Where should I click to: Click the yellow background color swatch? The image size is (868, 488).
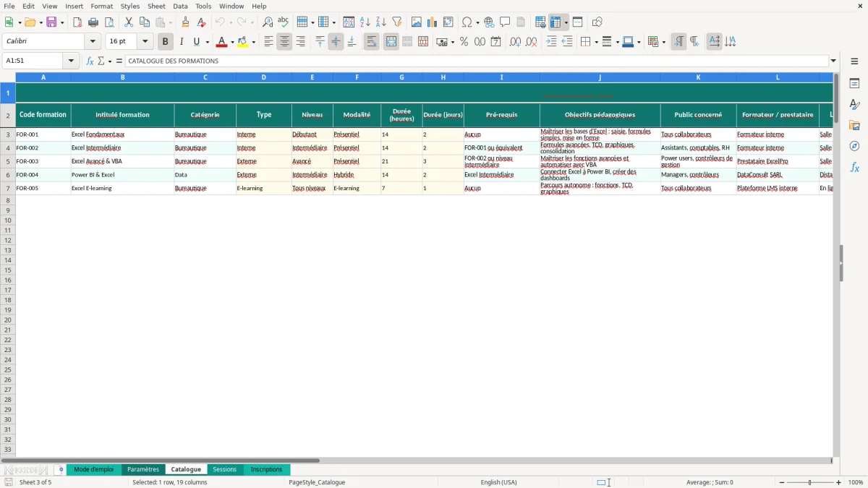tap(243, 42)
